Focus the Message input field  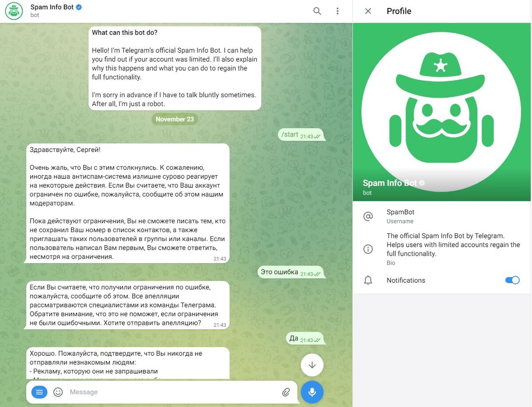point(173,392)
